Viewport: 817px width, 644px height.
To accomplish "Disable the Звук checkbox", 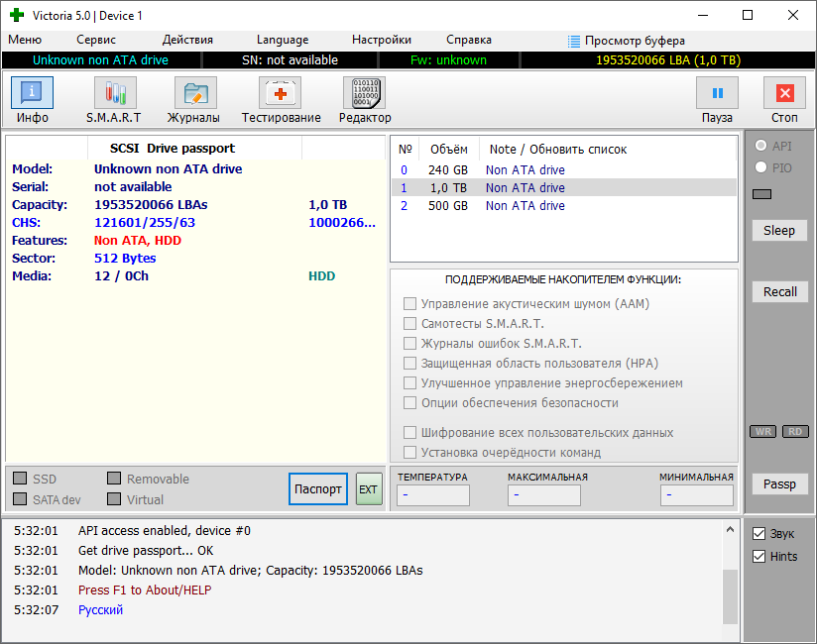I will click(759, 533).
